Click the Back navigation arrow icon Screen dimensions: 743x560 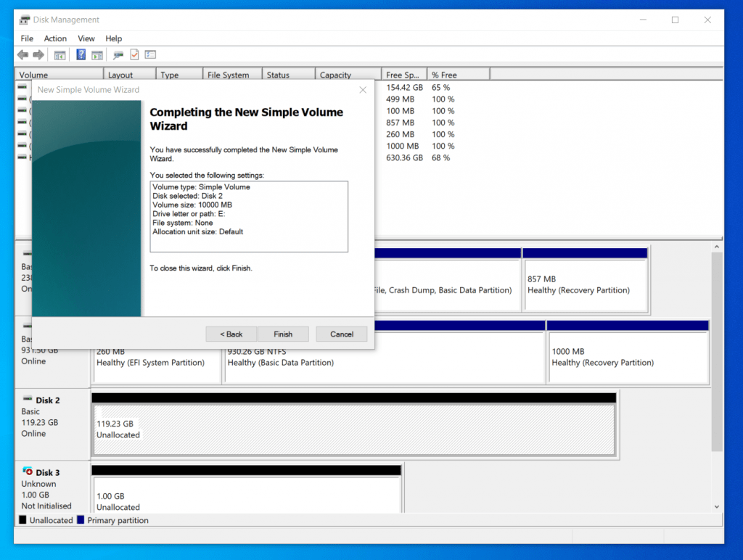click(x=22, y=54)
